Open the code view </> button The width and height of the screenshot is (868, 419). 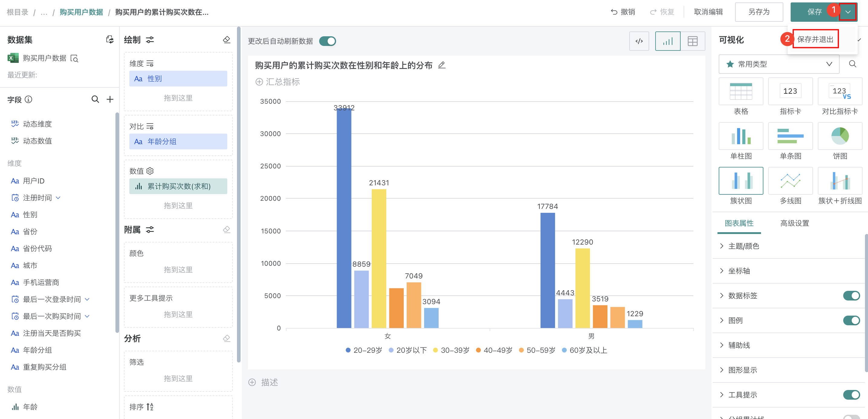click(639, 41)
